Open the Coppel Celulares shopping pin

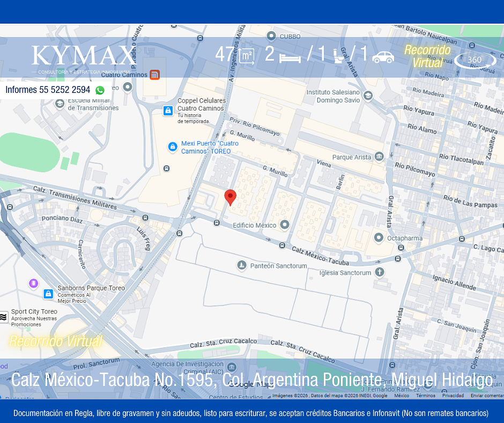168,111
